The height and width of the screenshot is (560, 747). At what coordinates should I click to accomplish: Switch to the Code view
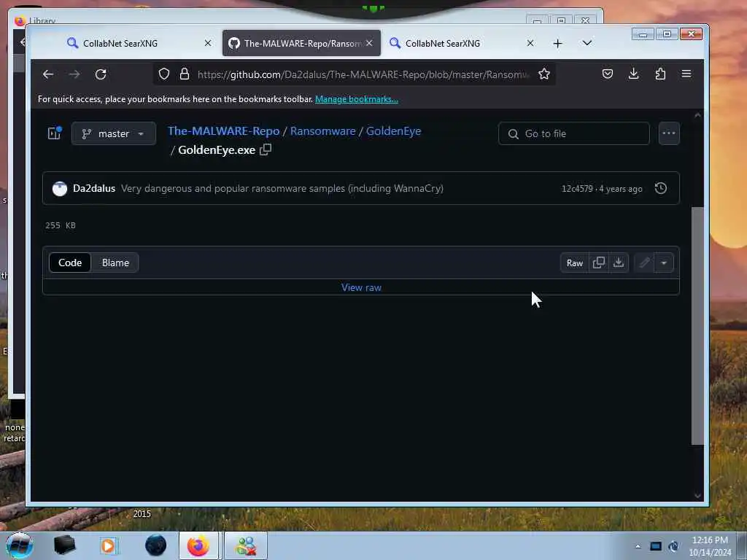pyautogui.click(x=70, y=262)
